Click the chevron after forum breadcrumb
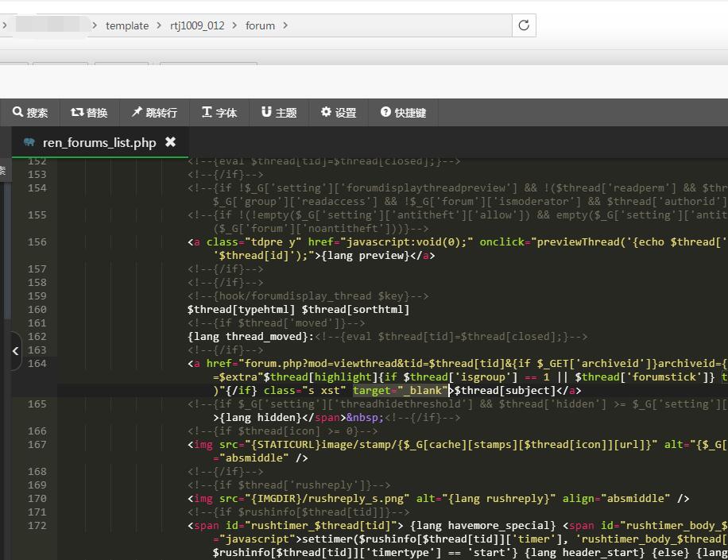This screenshot has height=560, width=728. coord(286,25)
